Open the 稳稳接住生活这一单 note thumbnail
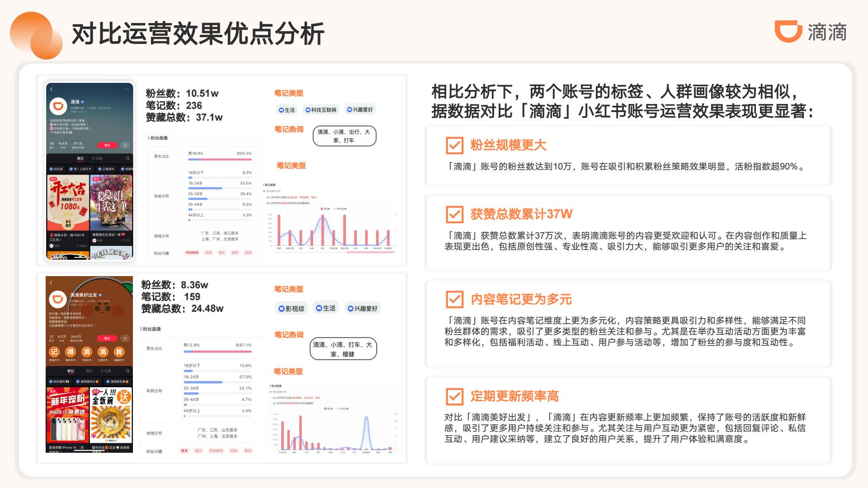 111,203
